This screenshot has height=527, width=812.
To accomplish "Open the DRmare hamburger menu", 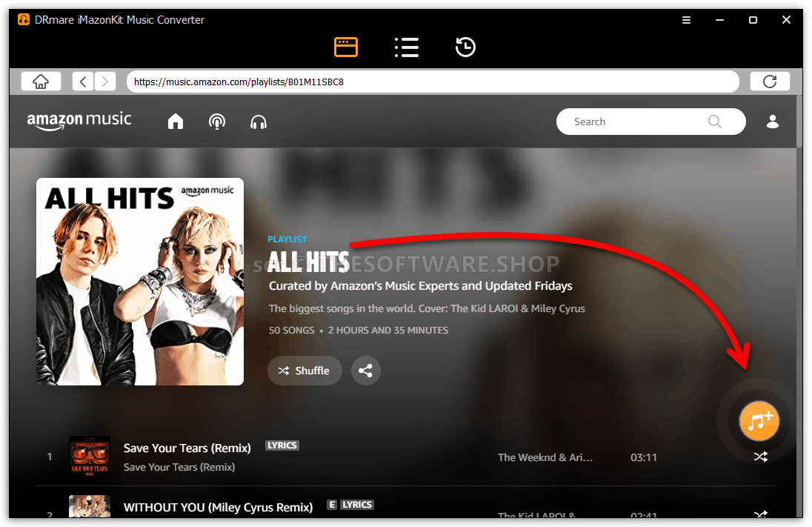I will [686, 20].
